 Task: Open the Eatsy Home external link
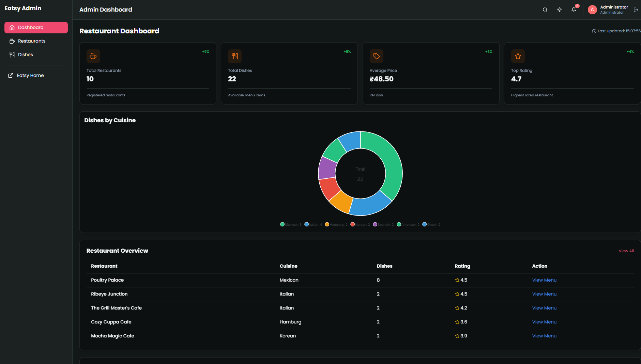coord(30,76)
